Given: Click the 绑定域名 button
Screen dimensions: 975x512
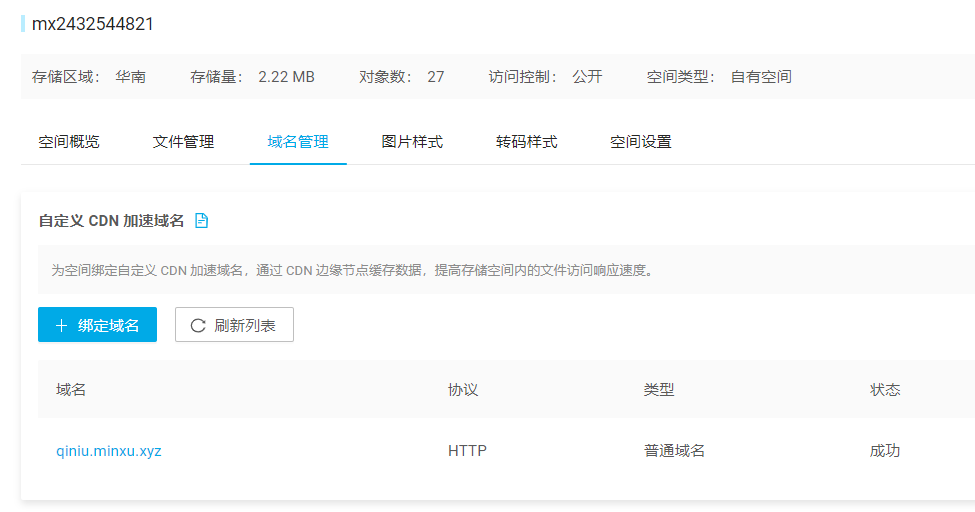Looking at the screenshot, I should tap(98, 325).
